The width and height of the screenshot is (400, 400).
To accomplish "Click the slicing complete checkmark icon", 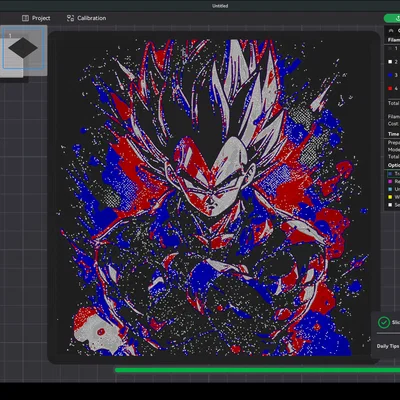I will [384, 322].
